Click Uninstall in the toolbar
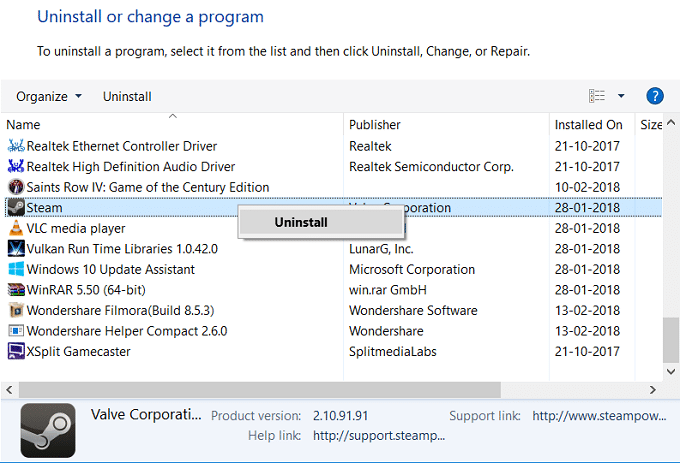Screen dimensions: 680x463 point(127,97)
